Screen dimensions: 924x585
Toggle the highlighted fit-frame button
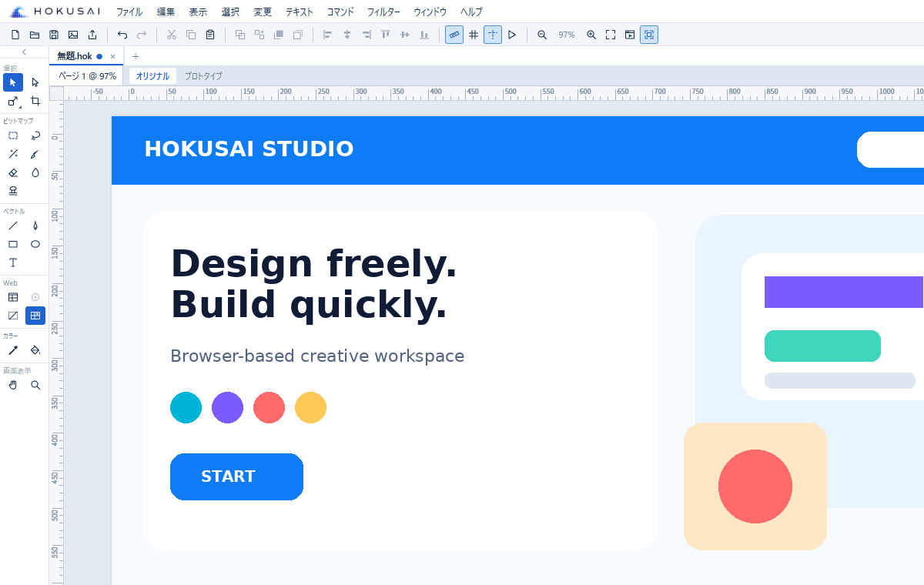point(649,35)
